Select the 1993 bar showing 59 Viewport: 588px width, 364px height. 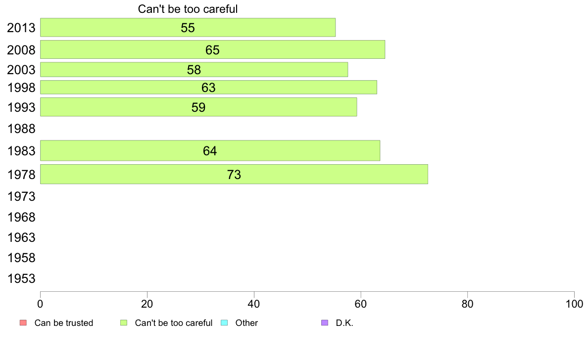(x=199, y=107)
